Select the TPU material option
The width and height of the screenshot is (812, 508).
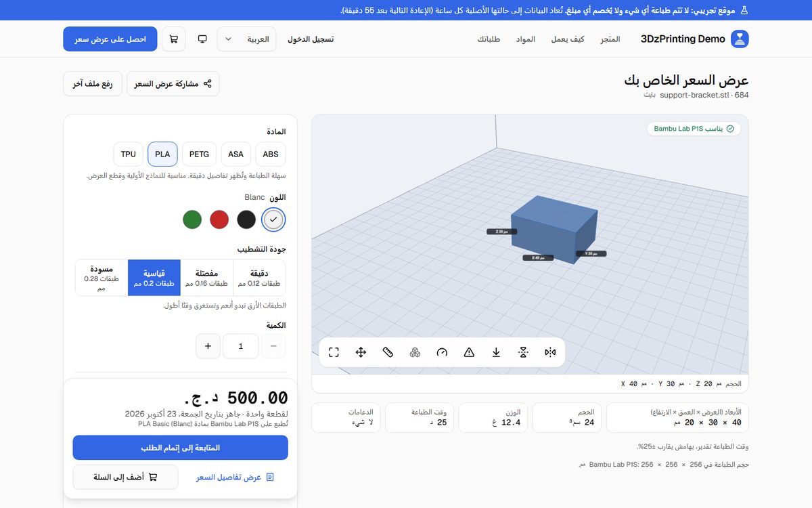point(129,154)
